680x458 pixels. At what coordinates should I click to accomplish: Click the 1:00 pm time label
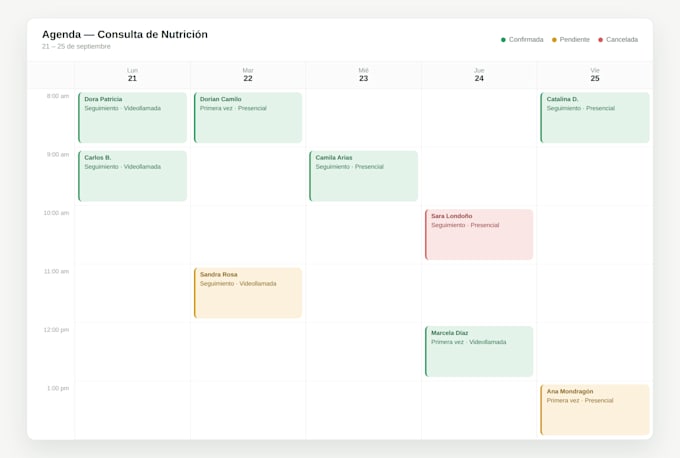58,388
